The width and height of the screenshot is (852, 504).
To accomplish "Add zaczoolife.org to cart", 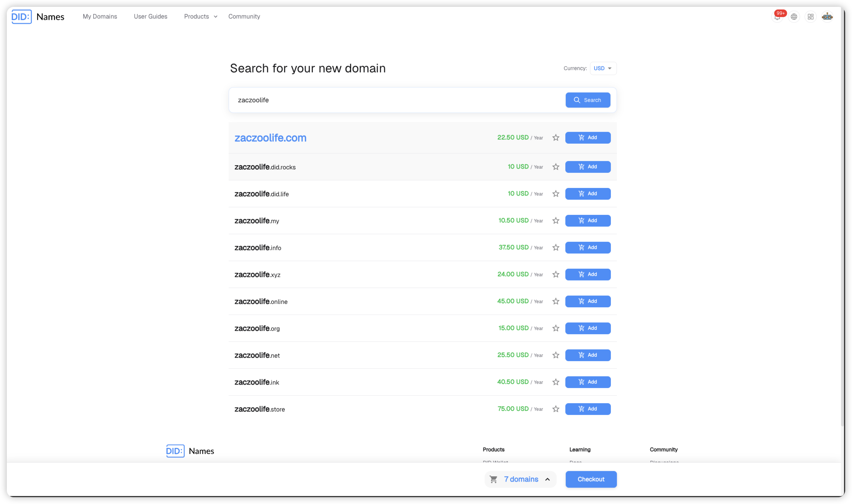I will pyautogui.click(x=588, y=328).
